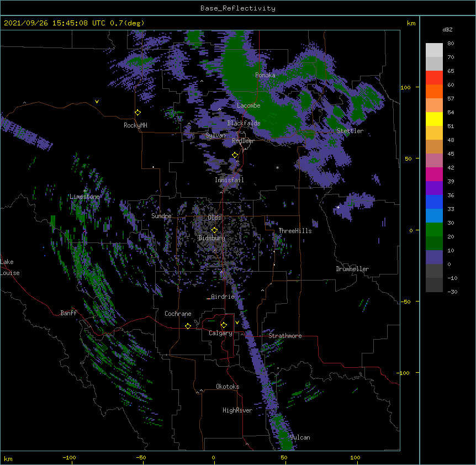Click the km unit label at top right
This screenshot has width=476, height=465.
411,23
